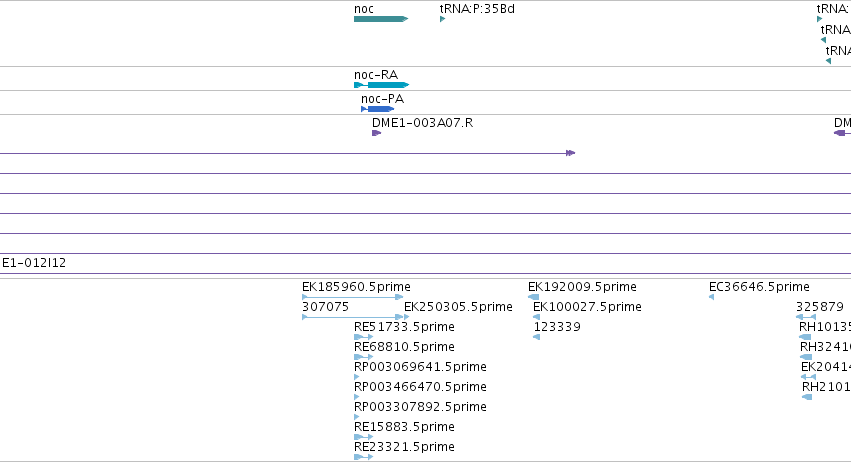
Task: Select the 123339 EST label
Action: (x=557, y=327)
